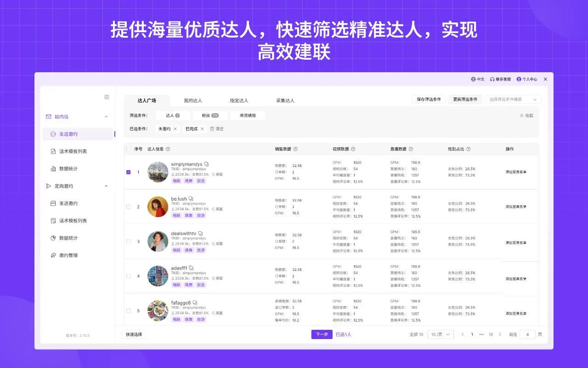Add be.lush to blacklist via 添加至黑名单
This screenshot has width=588, height=368.
[516, 207]
